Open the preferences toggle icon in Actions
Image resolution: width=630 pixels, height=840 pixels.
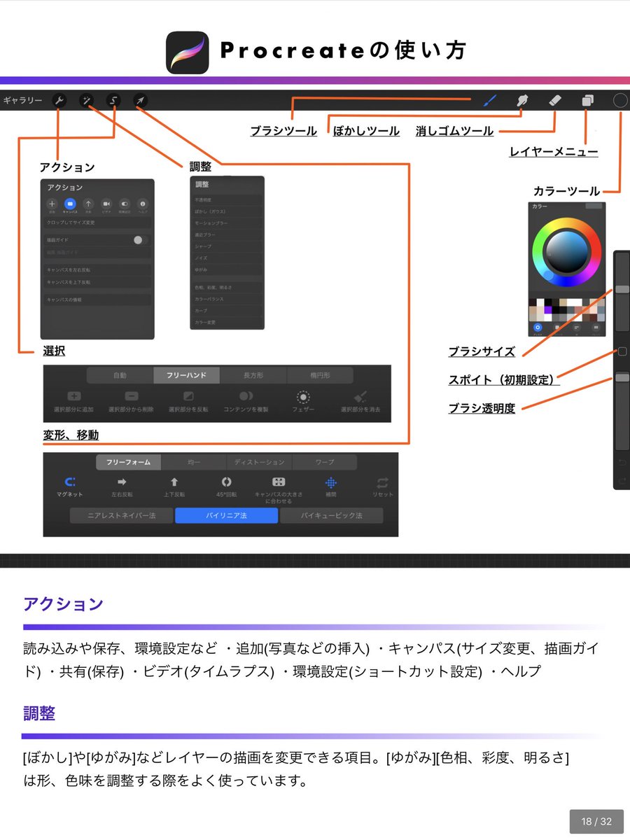click(x=125, y=204)
